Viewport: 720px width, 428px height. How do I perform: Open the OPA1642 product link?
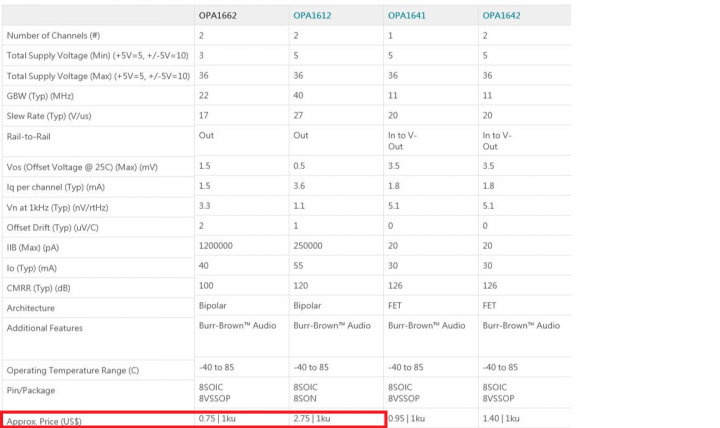click(x=501, y=16)
